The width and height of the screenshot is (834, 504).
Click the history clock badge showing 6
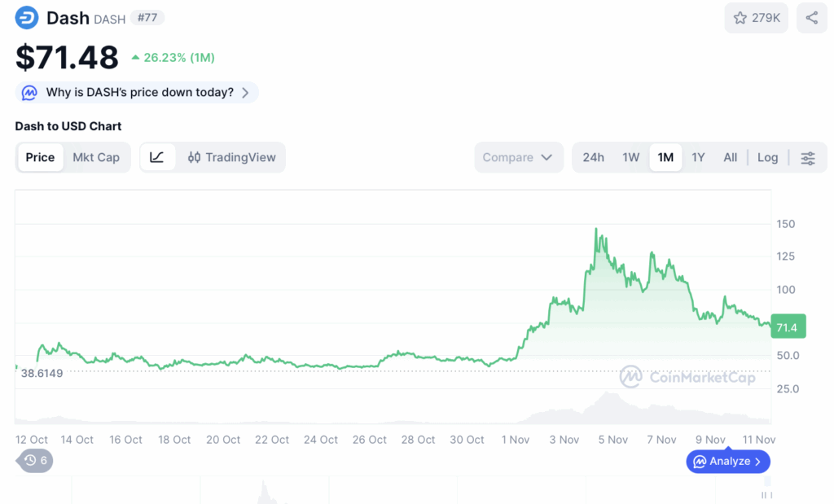36,460
